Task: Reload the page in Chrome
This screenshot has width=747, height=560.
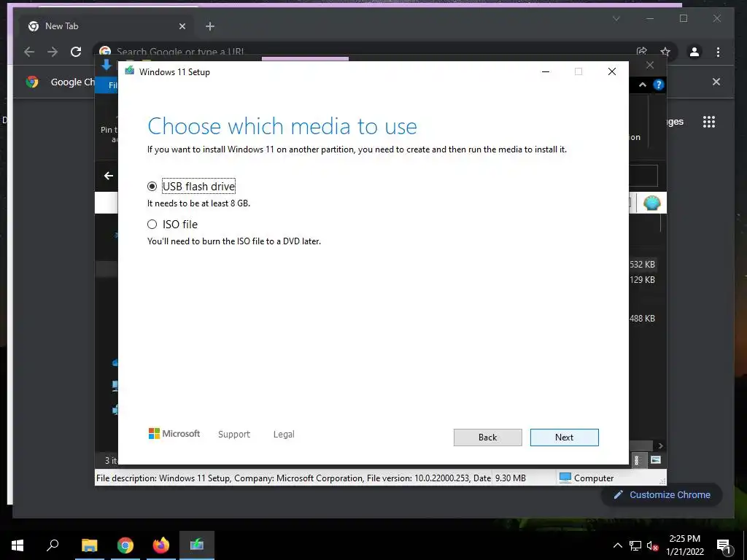Action: [76, 52]
